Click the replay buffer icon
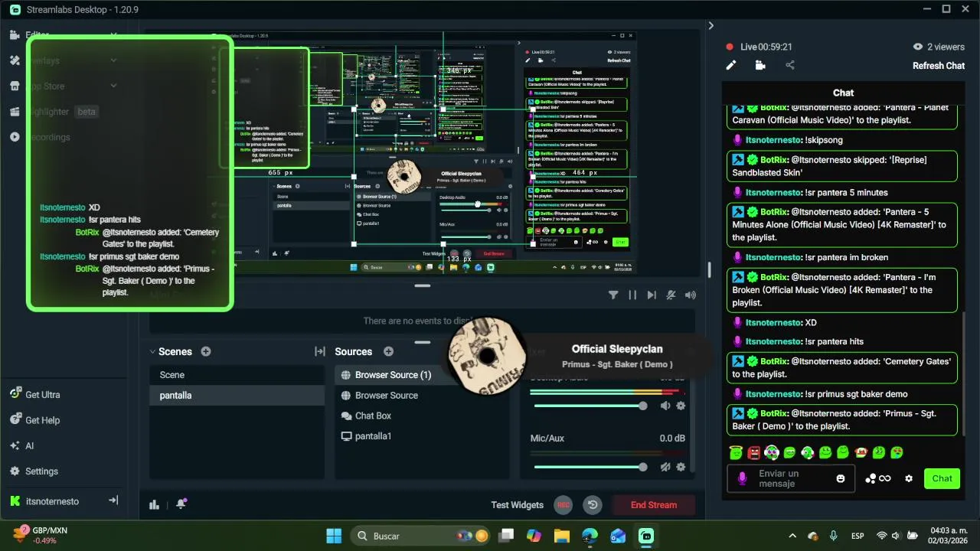980x551 pixels. 592,504
